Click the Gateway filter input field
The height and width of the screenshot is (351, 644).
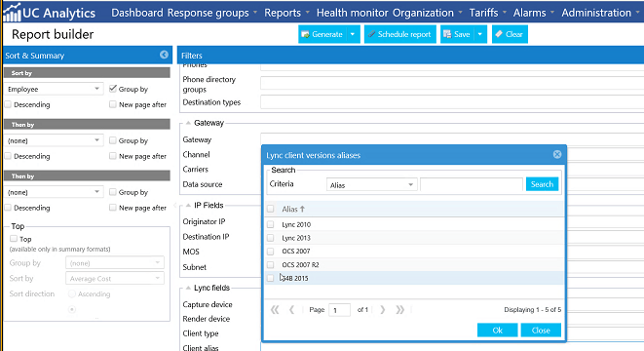click(452, 138)
